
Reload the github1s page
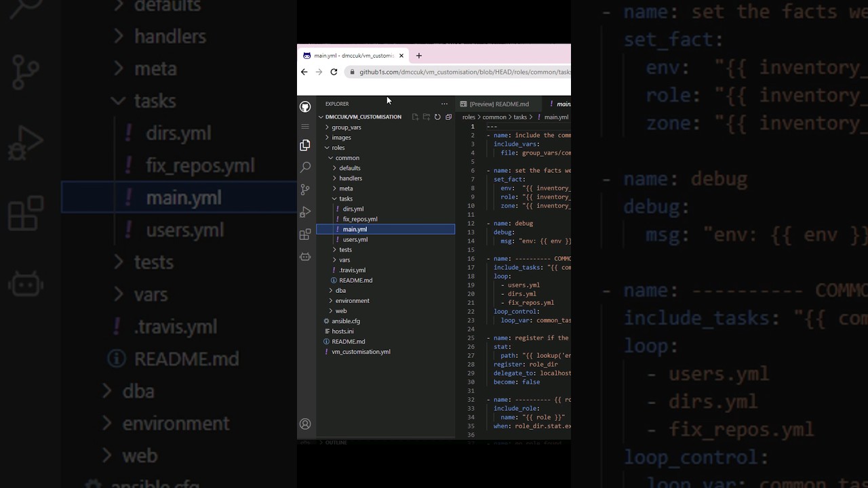tap(334, 72)
